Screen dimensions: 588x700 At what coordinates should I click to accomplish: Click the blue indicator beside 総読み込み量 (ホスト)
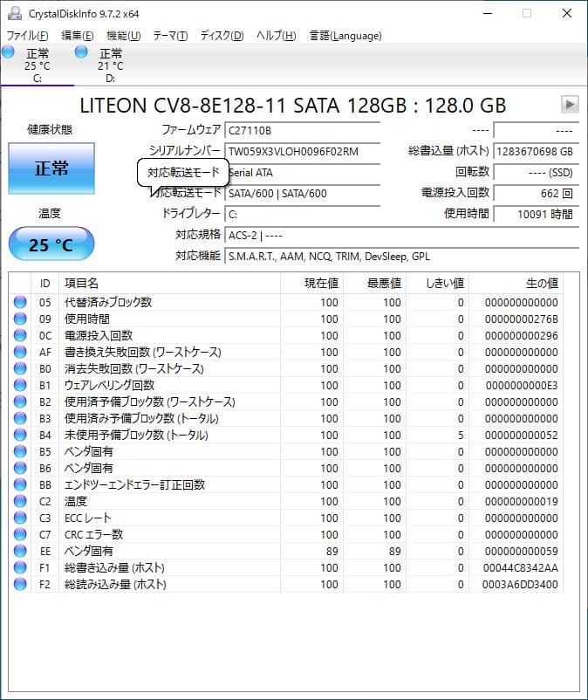click(20, 584)
